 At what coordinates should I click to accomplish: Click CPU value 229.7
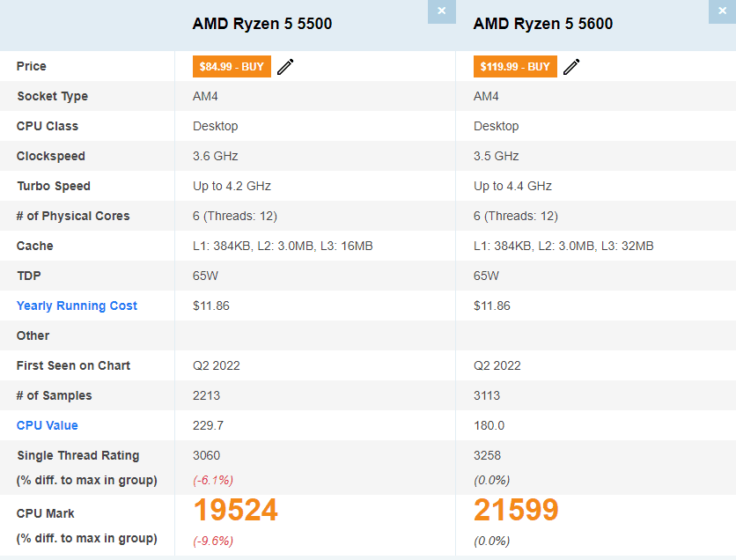coord(208,425)
